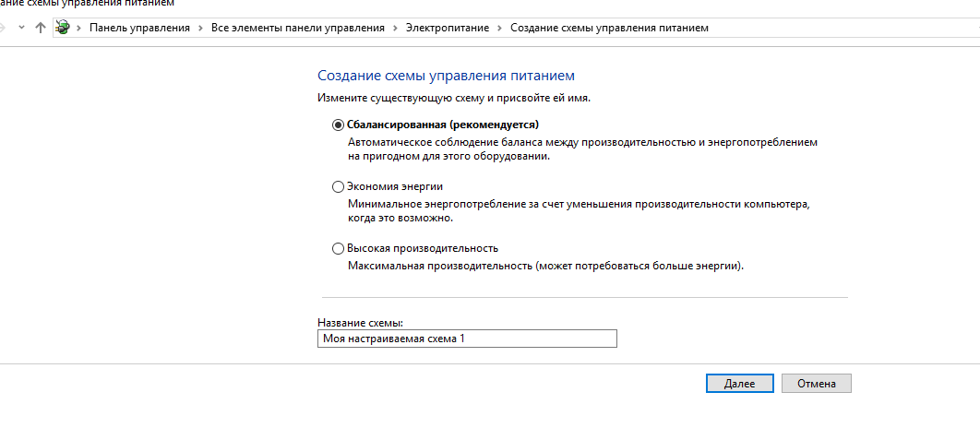This screenshot has width=980, height=428.
Task: Expand chevron before Панель управления
Action: tap(78, 28)
